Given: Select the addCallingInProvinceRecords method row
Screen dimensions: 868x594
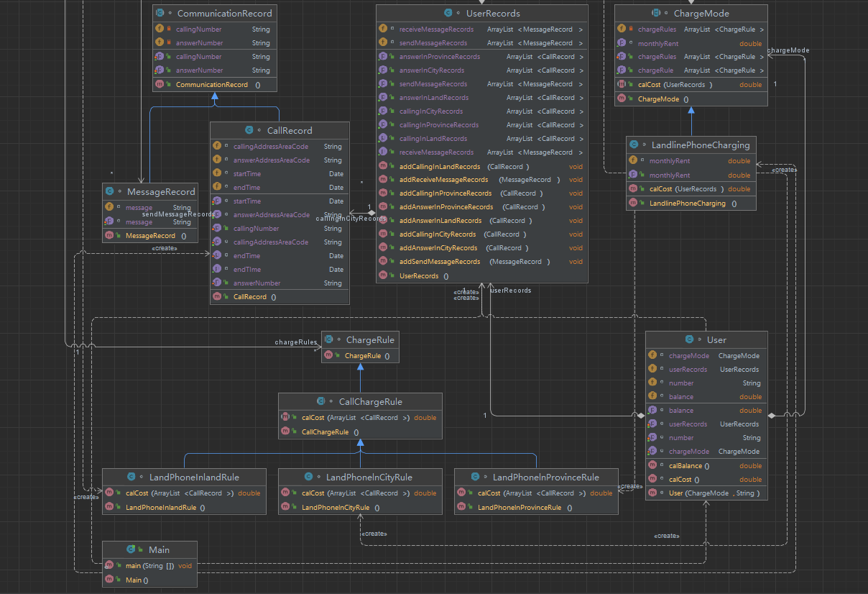Looking at the screenshot, I should tap(482, 193).
